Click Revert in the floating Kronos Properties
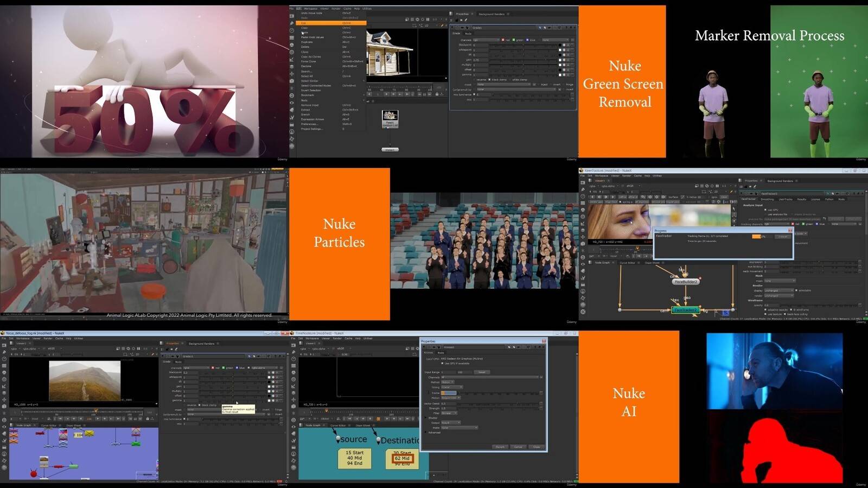The image size is (868, 488). tap(500, 447)
